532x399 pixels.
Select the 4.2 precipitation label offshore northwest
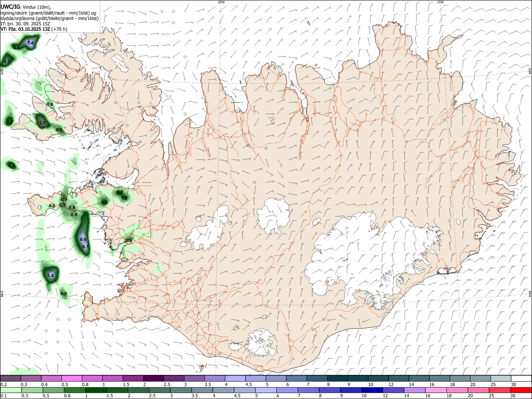click(x=6, y=61)
